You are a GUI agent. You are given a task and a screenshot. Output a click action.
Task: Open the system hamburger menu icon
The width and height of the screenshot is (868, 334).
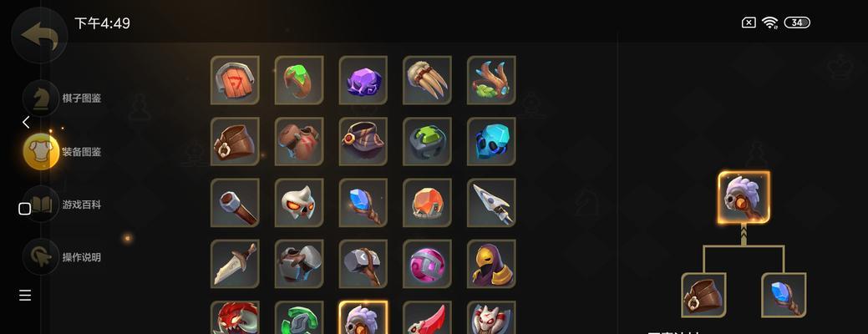pos(25,296)
